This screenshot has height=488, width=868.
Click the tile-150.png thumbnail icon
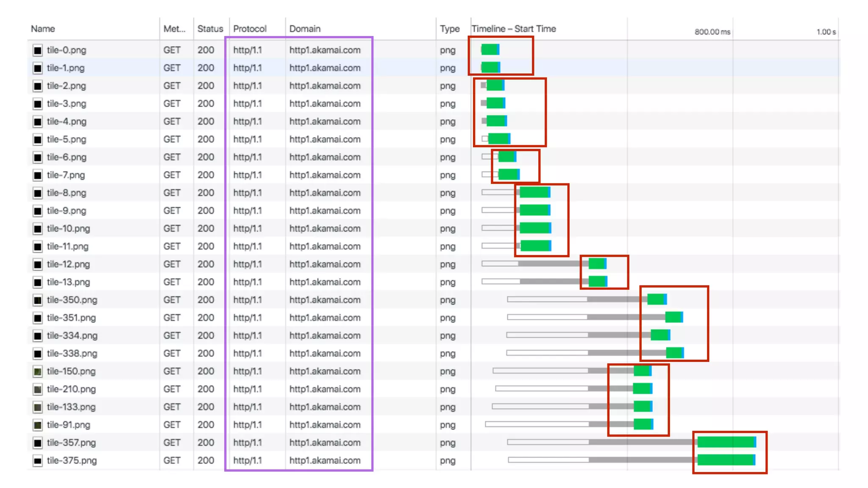pyautogui.click(x=38, y=372)
